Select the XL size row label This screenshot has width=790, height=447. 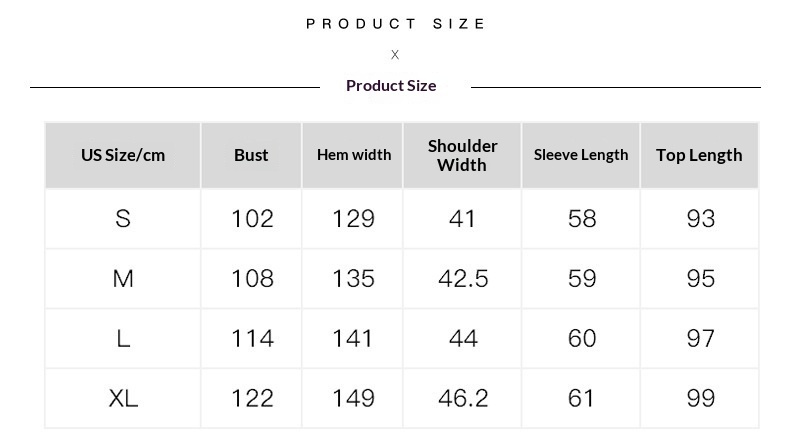(123, 399)
